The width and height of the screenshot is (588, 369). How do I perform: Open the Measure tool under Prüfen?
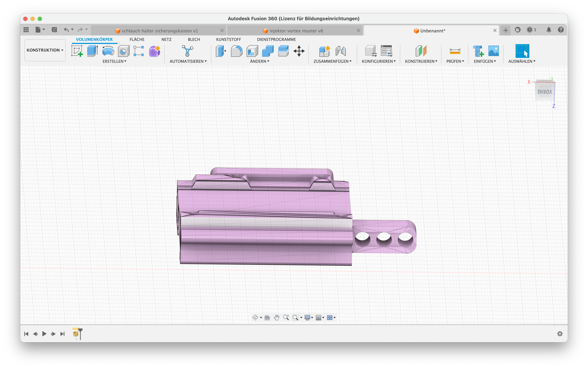coord(455,51)
